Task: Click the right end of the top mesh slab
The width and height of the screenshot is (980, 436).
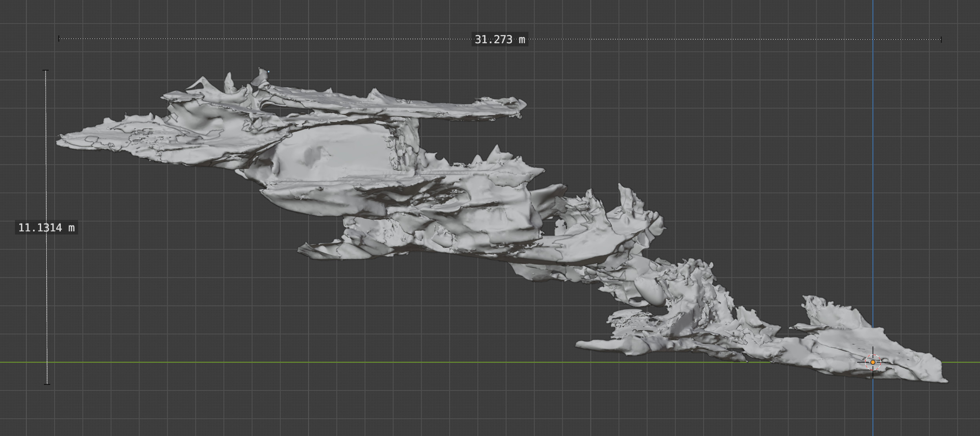Action: coord(522,105)
